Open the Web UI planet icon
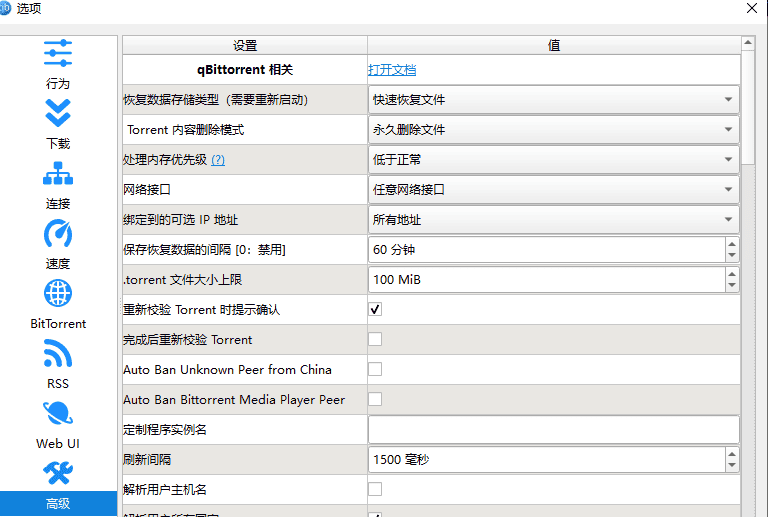Screen dimensions: 768x517 [x=58, y=414]
